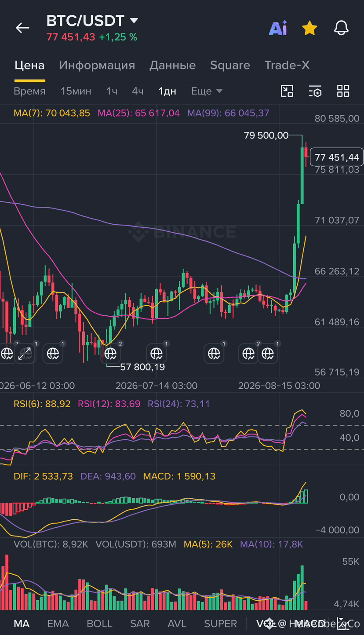364x635 pixels.
Task: Toggle the yellow favorite star
Action: click(x=309, y=28)
